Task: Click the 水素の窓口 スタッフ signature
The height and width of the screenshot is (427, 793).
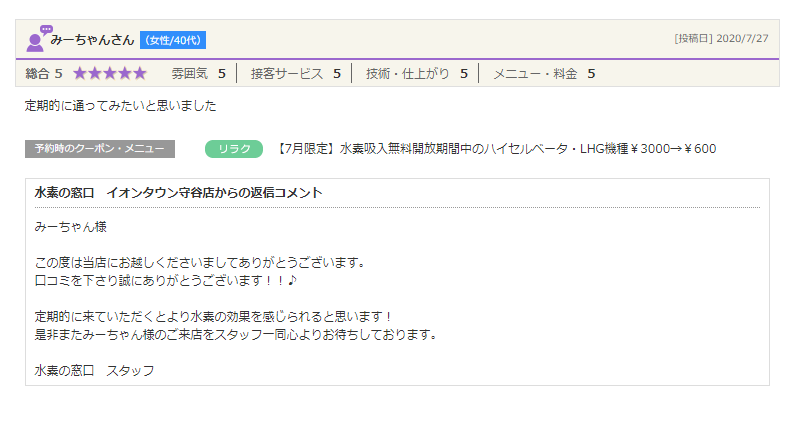Action: pos(94,370)
